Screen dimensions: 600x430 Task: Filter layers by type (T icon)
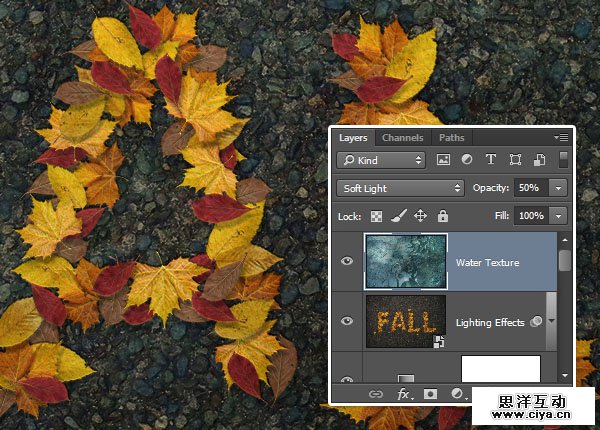491,159
